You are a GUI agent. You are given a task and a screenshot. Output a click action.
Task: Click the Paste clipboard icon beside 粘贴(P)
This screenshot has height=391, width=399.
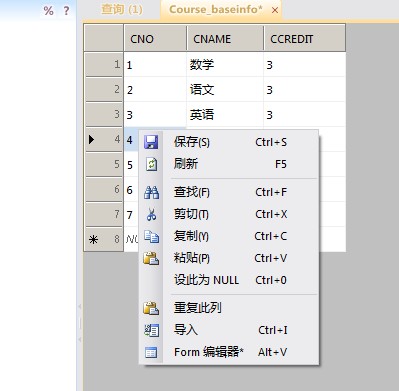click(151, 258)
